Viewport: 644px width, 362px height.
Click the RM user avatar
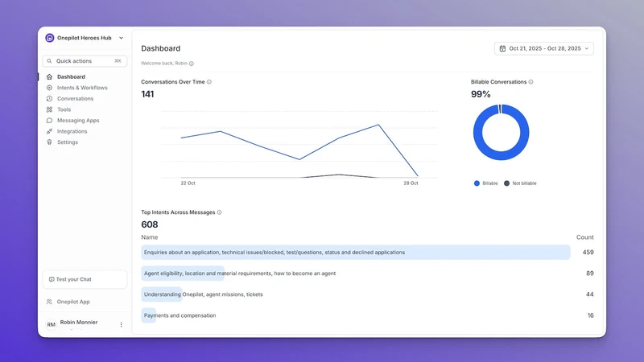pyautogui.click(x=51, y=325)
